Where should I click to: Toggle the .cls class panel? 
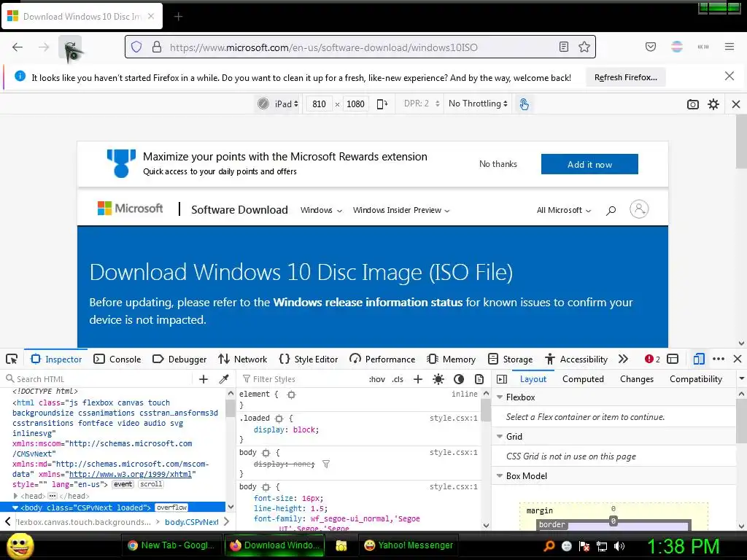click(398, 379)
